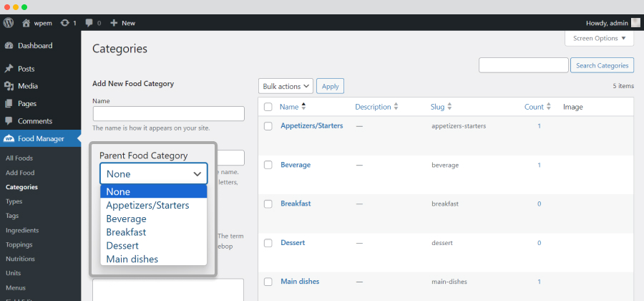This screenshot has height=301, width=644.
Task: Choose Beverage in parent category list
Action: [x=154, y=219]
